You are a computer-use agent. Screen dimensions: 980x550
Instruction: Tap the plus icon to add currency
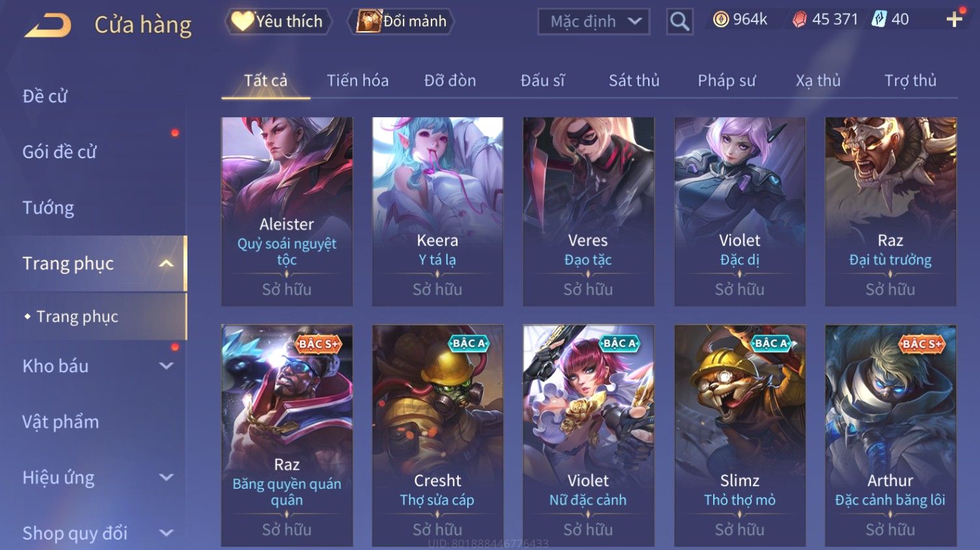point(954,20)
